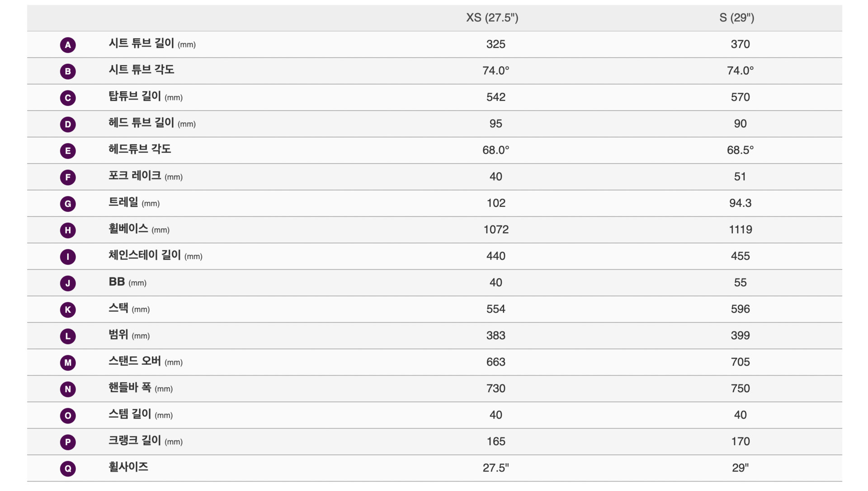Click the S (29") column header
This screenshot has width=868, height=491.
[x=737, y=18]
